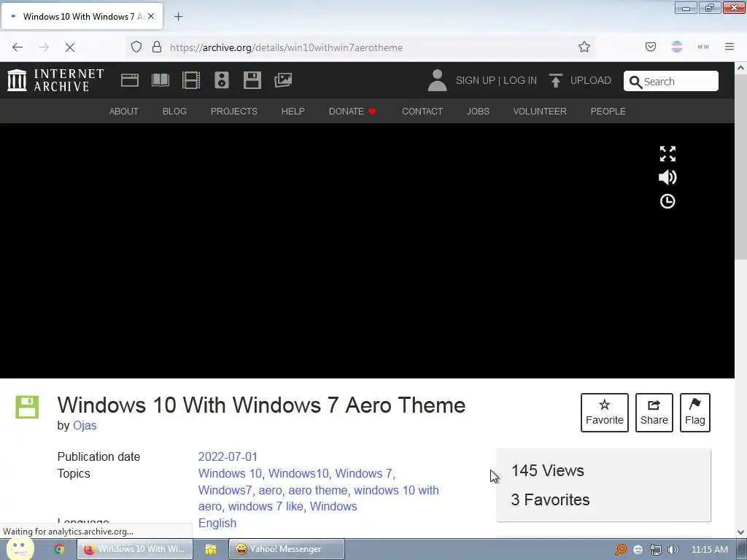Click the aero theme topic link

click(x=318, y=490)
